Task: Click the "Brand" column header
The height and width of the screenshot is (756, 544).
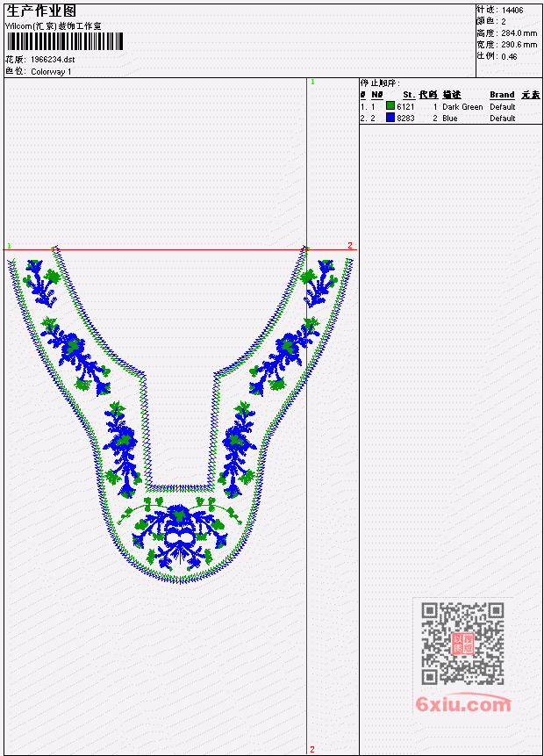Action: click(502, 95)
